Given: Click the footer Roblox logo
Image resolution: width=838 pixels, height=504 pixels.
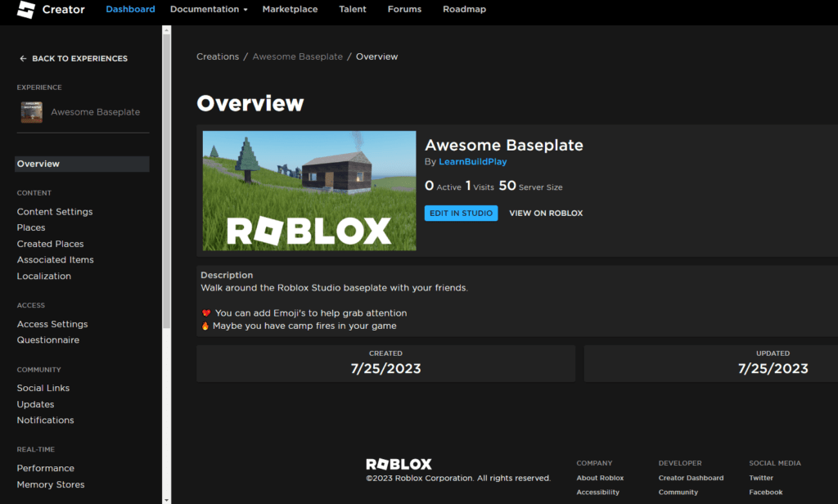Looking at the screenshot, I should coord(399,464).
